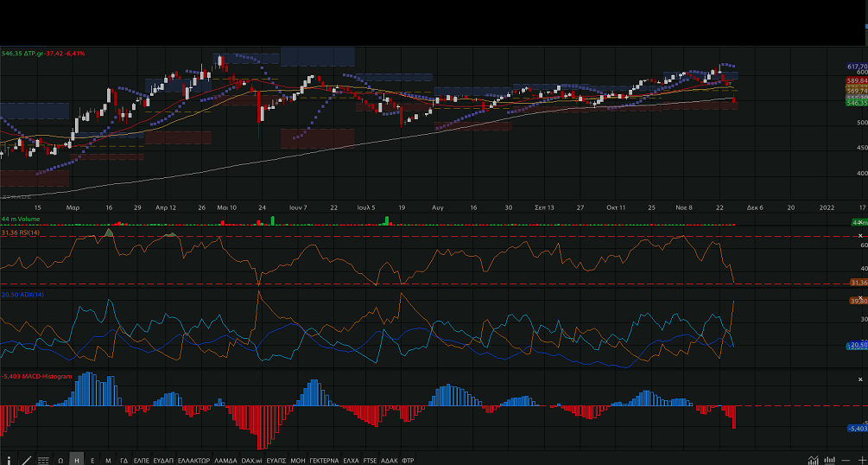Close the ADX(14) indicator panel

860,296
